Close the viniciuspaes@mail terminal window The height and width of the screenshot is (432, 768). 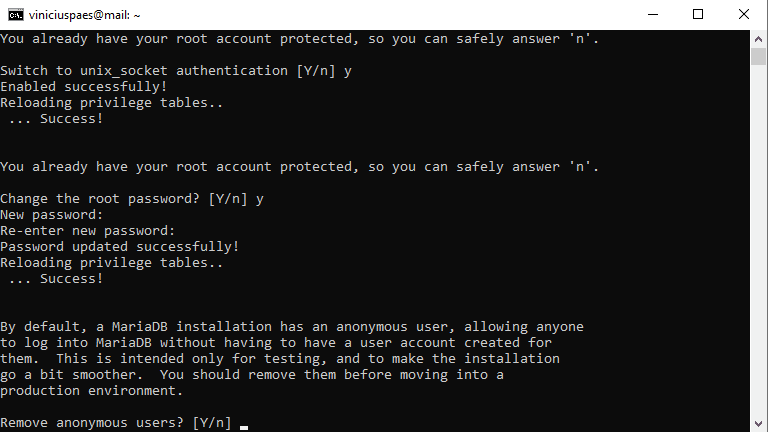pos(744,15)
